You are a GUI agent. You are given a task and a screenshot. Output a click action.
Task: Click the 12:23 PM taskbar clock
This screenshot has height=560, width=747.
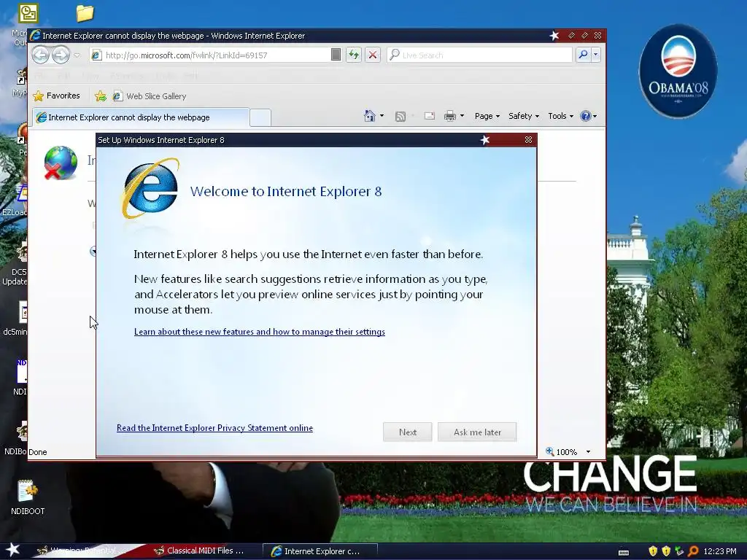click(x=720, y=551)
